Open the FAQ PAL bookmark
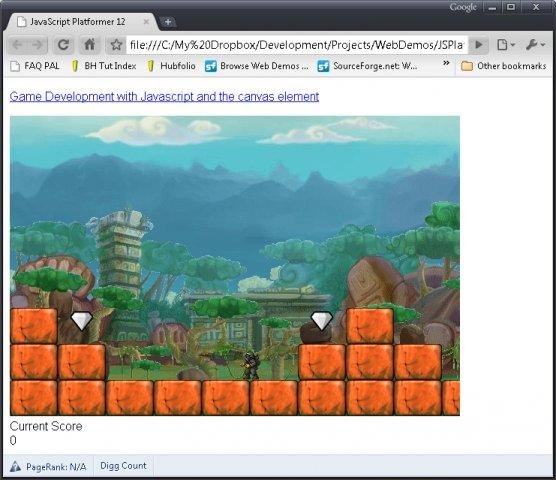The width and height of the screenshot is (556, 480). 35,66
